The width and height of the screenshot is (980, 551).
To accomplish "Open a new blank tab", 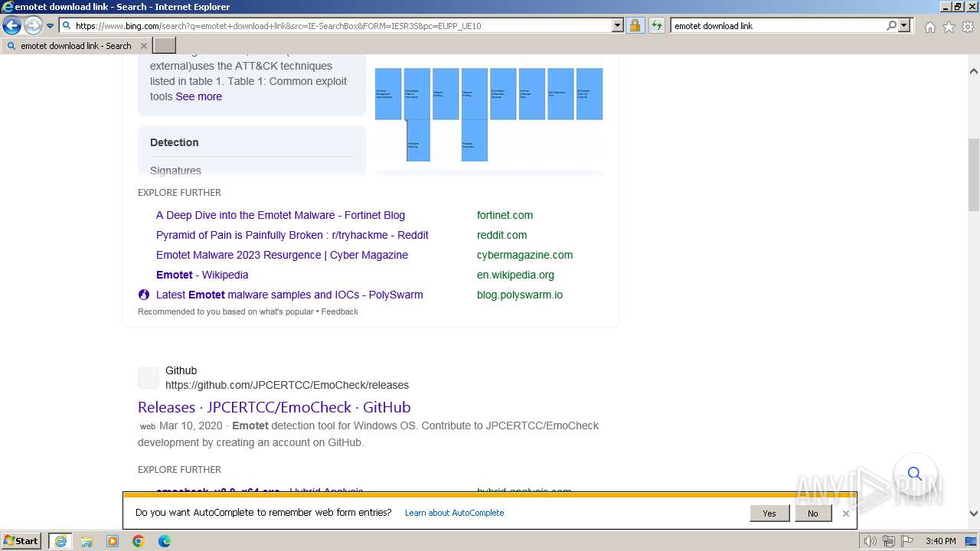I will coord(165,46).
